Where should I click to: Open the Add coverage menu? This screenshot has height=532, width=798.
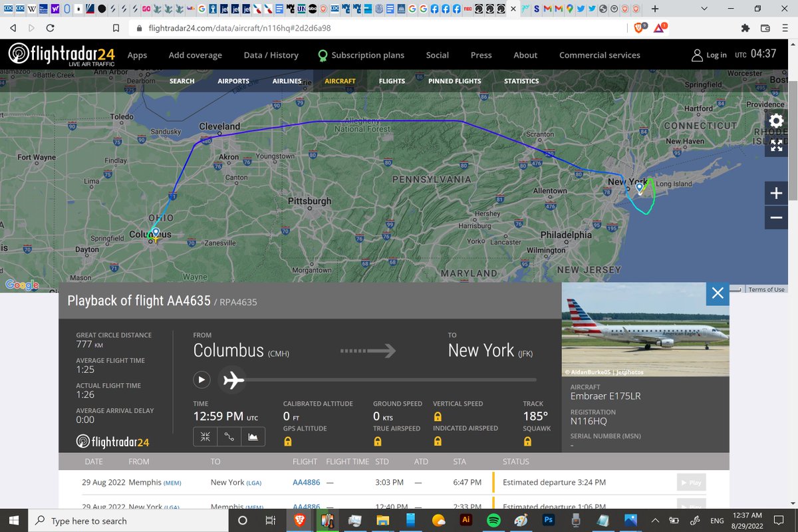pos(196,55)
